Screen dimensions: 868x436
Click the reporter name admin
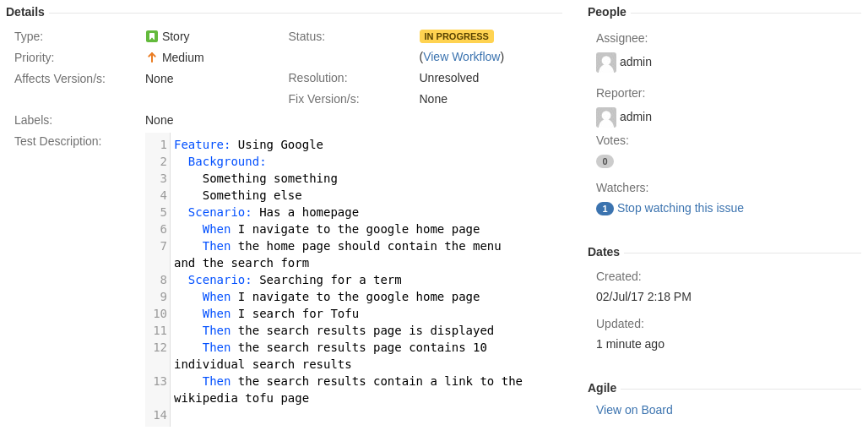pyautogui.click(x=636, y=117)
